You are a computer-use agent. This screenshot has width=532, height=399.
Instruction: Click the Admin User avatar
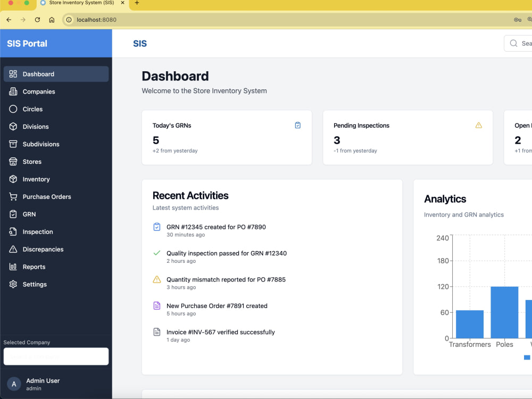tap(14, 384)
